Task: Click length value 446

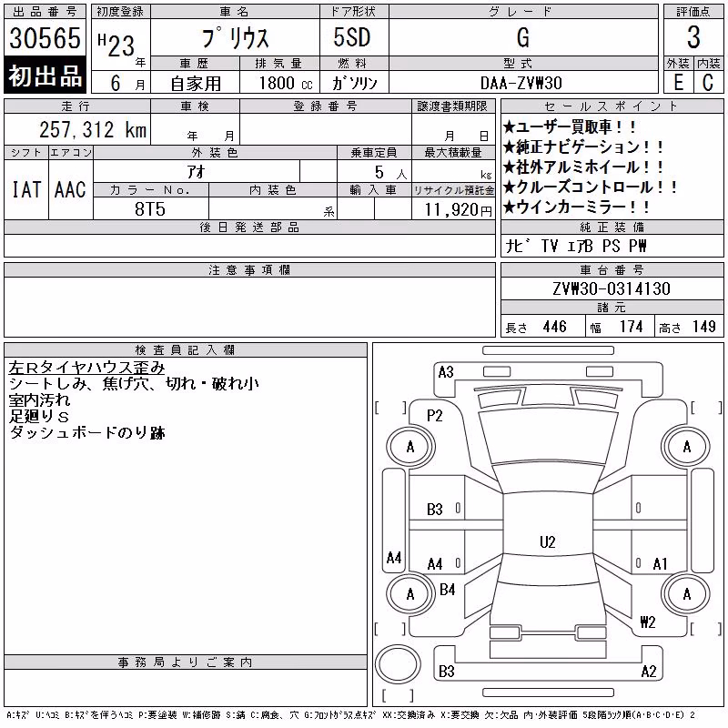Action: tap(555, 327)
